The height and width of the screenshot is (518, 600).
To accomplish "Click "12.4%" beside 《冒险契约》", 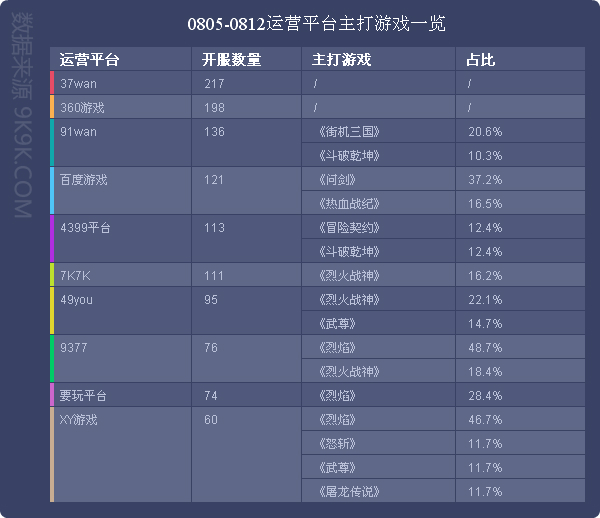I will (x=485, y=228).
